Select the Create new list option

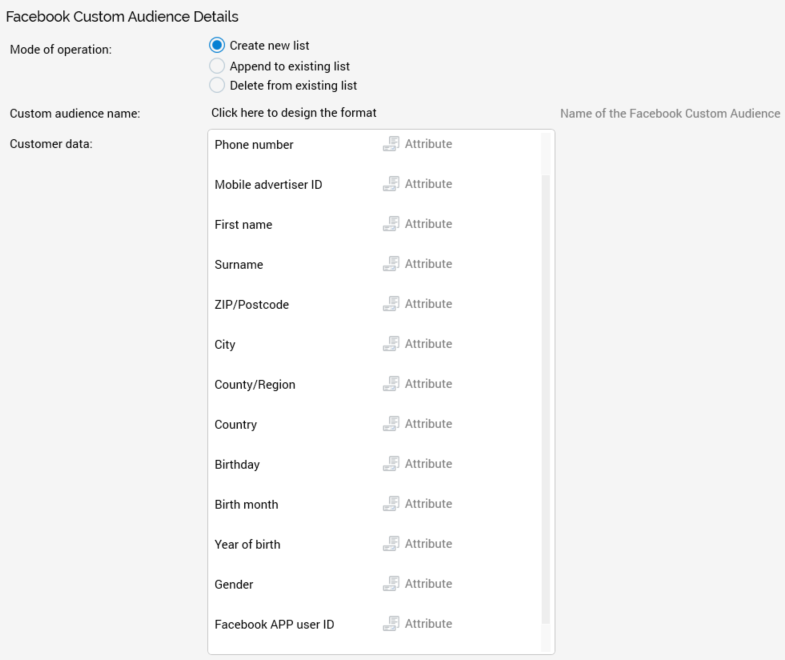coord(217,46)
